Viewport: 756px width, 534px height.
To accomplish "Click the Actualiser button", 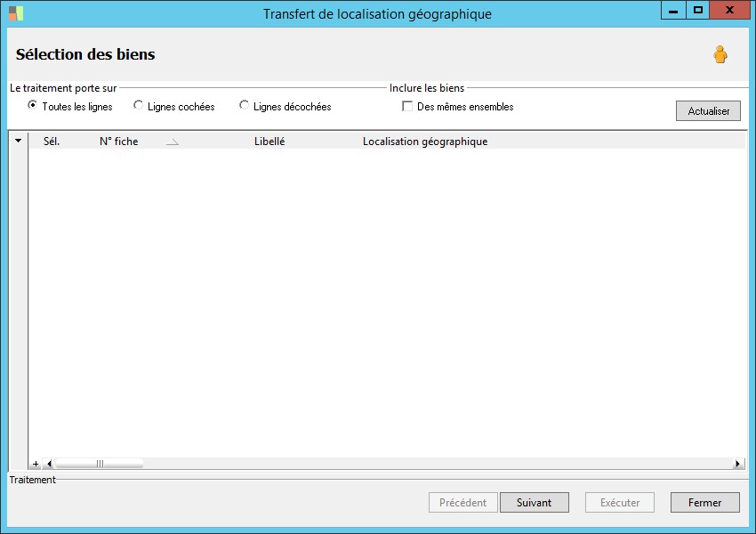I will pyautogui.click(x=708, y=111).
